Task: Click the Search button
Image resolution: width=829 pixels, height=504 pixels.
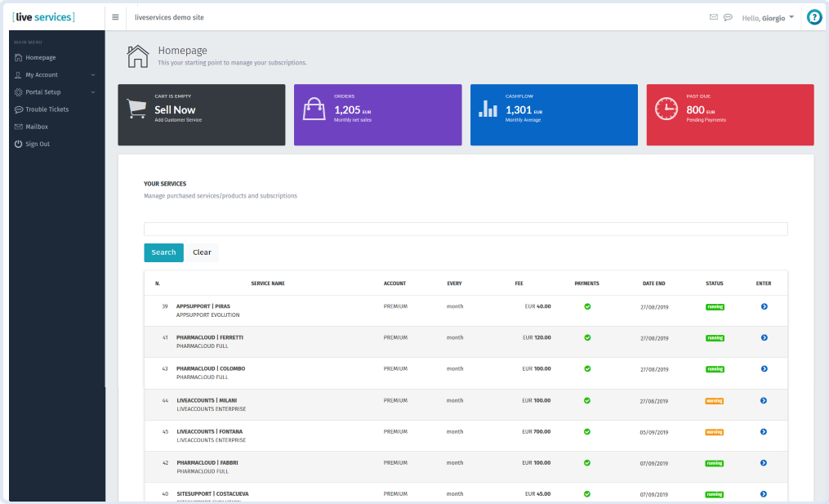Action: click(164, 252)
